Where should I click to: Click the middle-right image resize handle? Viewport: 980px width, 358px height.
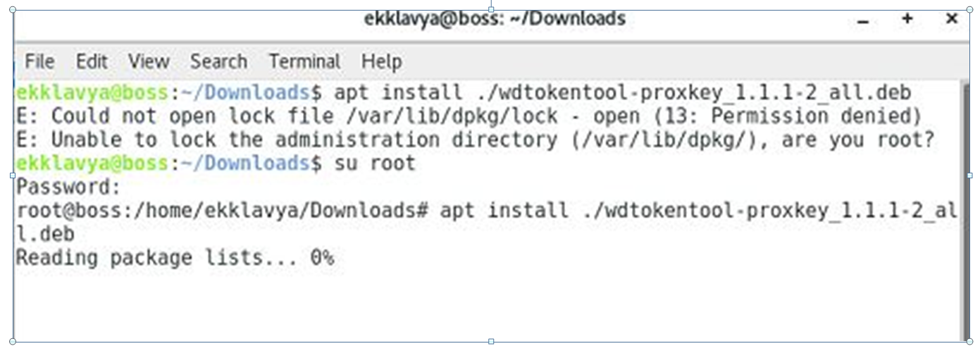click(x=969, y=175)
